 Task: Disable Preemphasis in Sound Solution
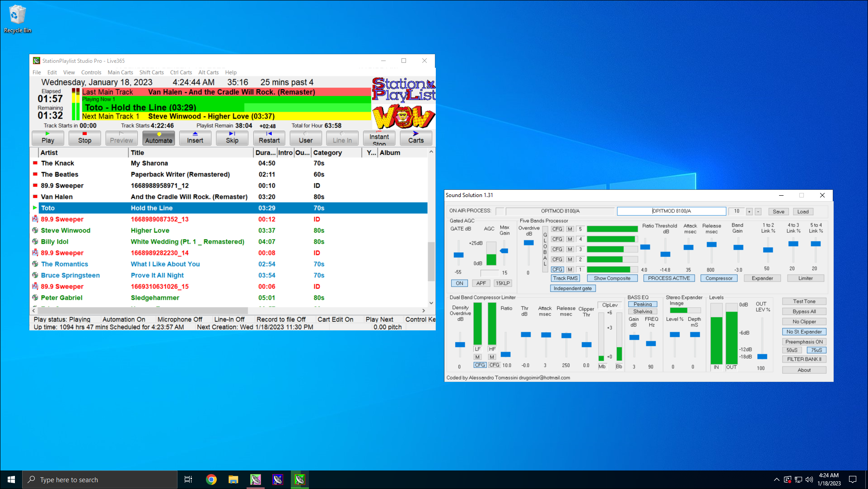click(804, 341)
